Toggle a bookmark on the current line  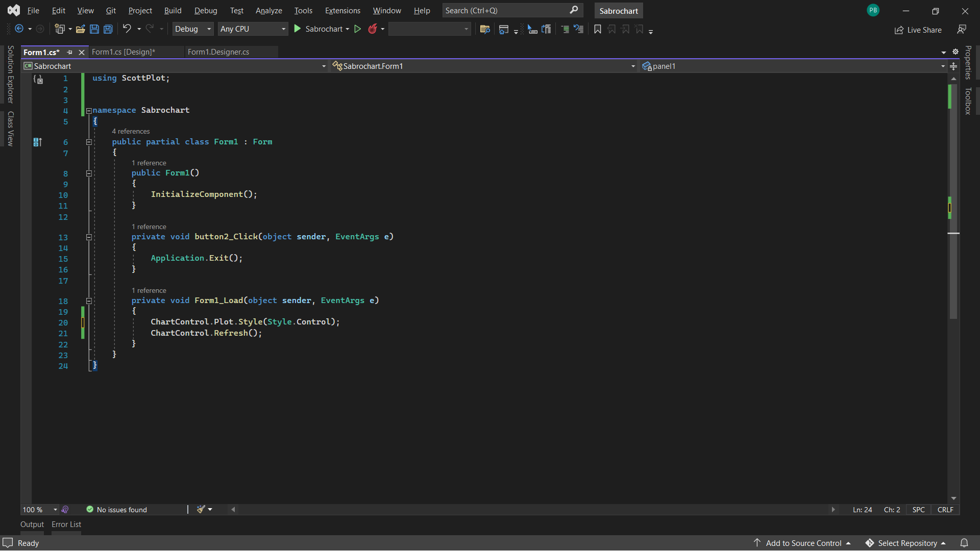[x=597, y=29]
